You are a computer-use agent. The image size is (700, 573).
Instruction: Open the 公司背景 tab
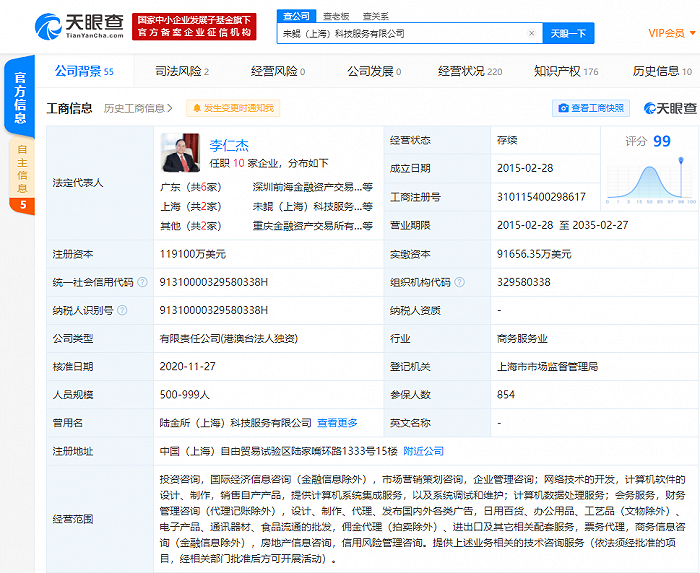pyautogui.click(x=84, y=71)
